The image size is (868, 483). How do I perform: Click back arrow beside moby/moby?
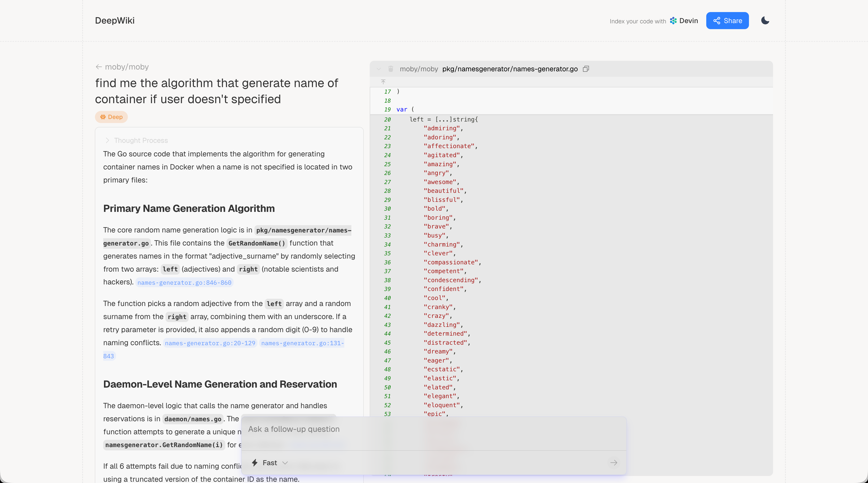coord(98,67)
